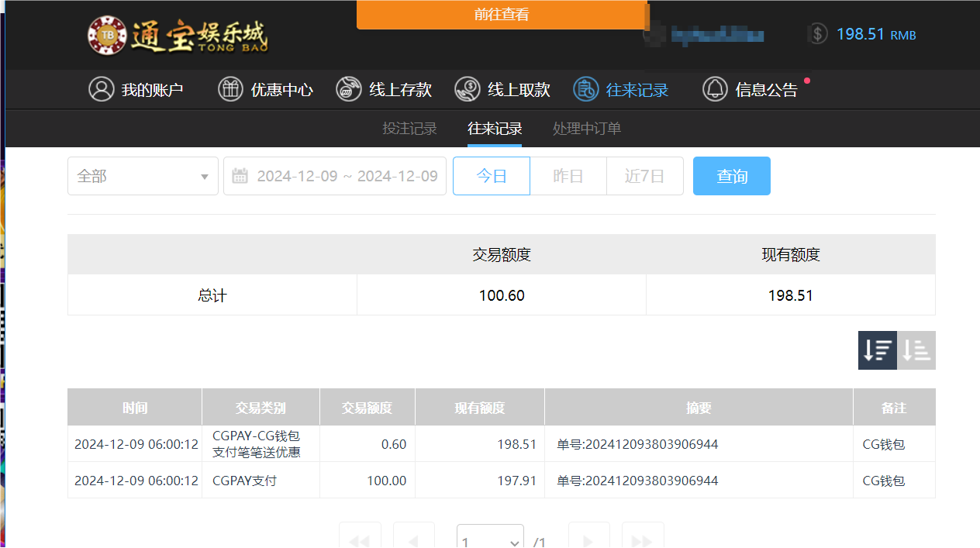Open 信息公告 via the bell icon
This screenshot has width=980, height=548.
pos(714,89)
